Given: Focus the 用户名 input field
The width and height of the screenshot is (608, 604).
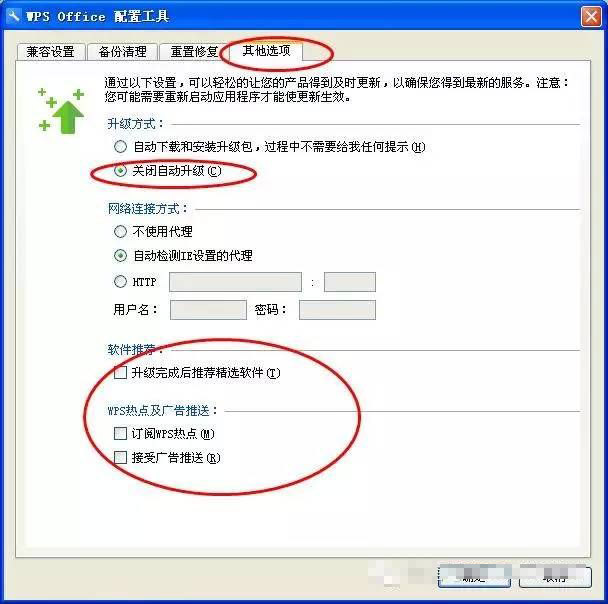Looking at the screenshot, I should pos(208,310).
